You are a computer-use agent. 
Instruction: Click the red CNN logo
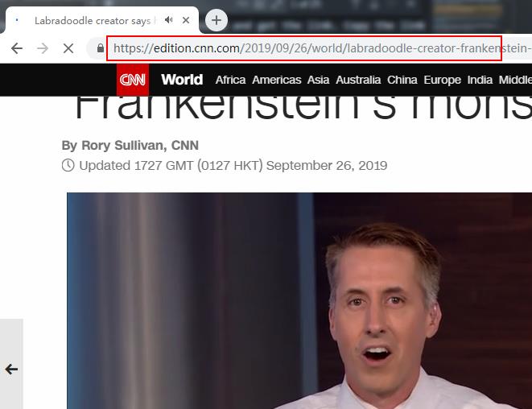[133, 80]
